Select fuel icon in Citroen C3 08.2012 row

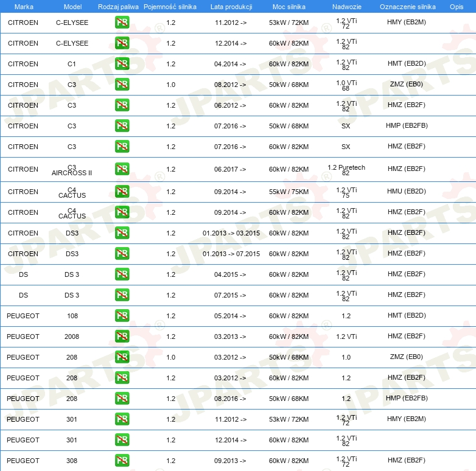click(122, 85)
